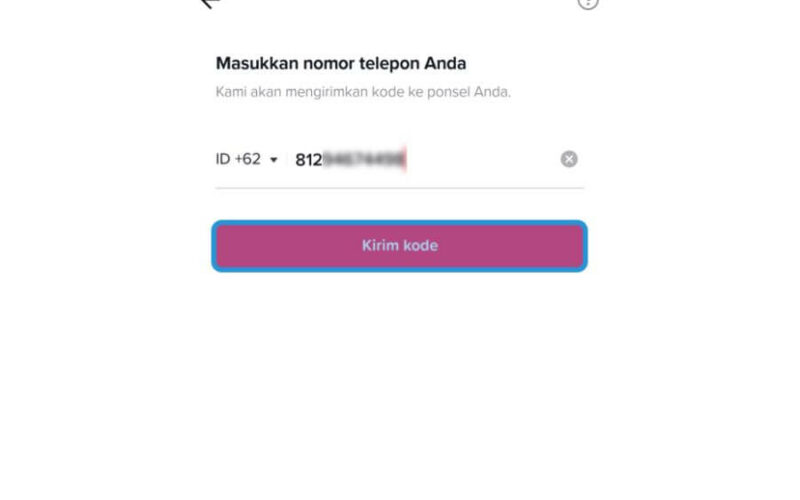The height and width of the screenshot is (500, 800).
Task: Click the Kami akan mengirimkan kode subtitle
Action: coord(363,92)
